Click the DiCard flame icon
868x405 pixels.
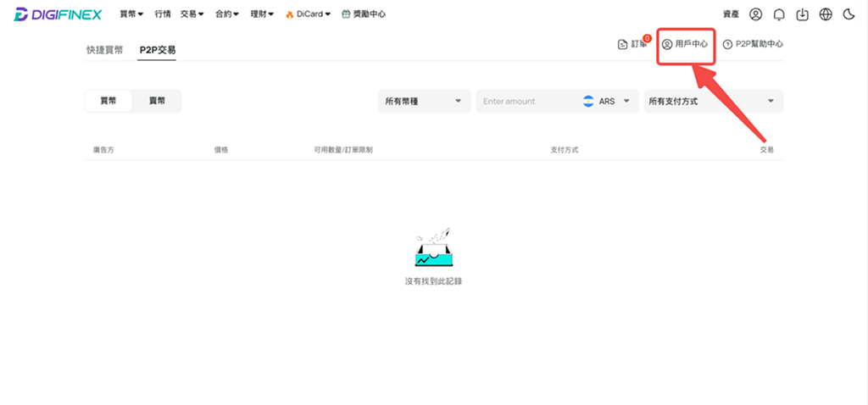pos(290,15)
